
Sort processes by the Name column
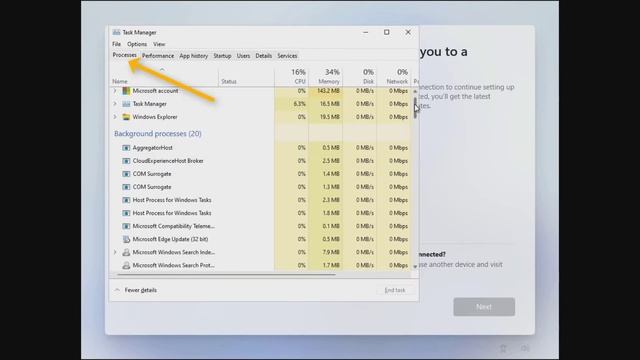[120, 82]
